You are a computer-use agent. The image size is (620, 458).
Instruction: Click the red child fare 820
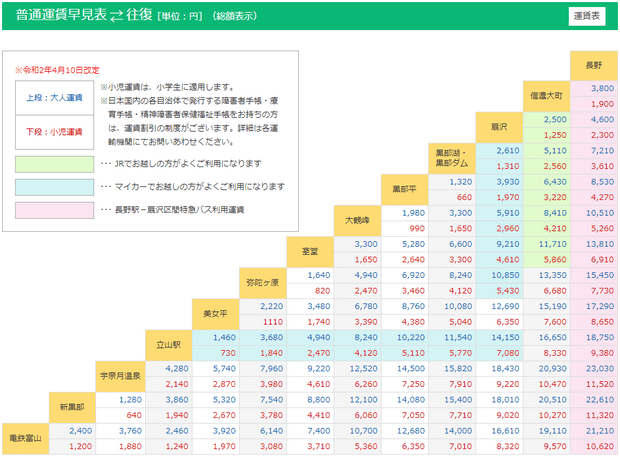coord(323,291)
